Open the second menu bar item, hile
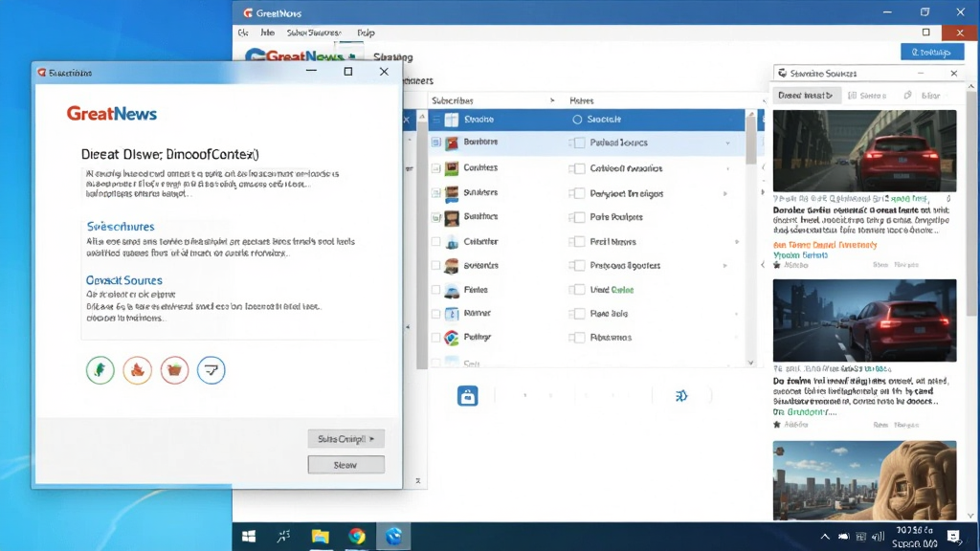980x551 pixels. [268, 33]
